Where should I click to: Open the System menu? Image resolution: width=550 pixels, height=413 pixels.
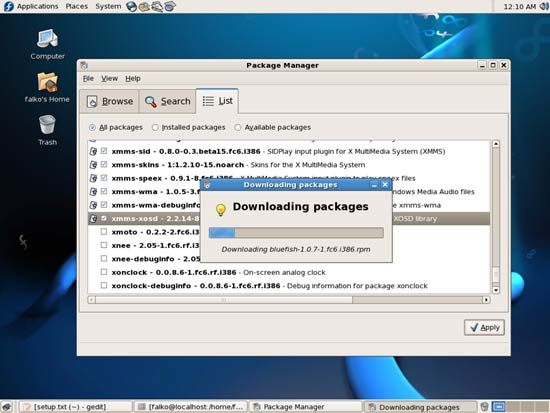(x=108, y=6)
